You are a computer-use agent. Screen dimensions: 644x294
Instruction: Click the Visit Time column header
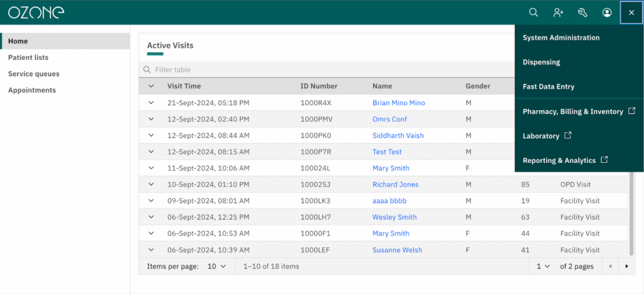pyautogui.click(x=184, y=86)
